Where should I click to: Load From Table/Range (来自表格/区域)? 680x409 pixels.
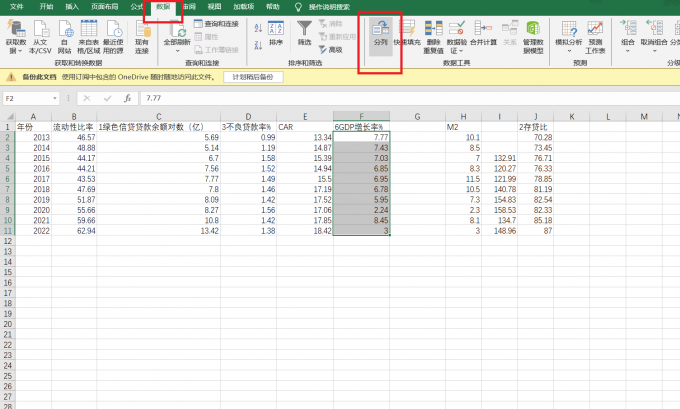point(88,36)
